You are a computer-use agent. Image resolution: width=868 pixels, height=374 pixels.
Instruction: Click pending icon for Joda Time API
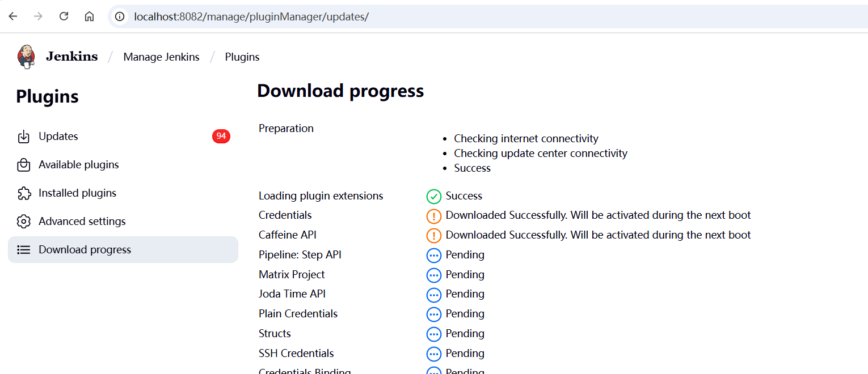coord(434,295)
